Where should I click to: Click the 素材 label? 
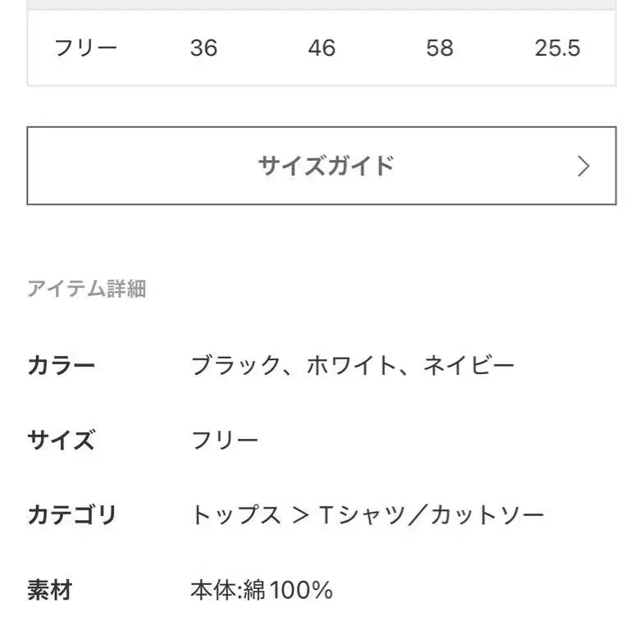coord(50,590)
